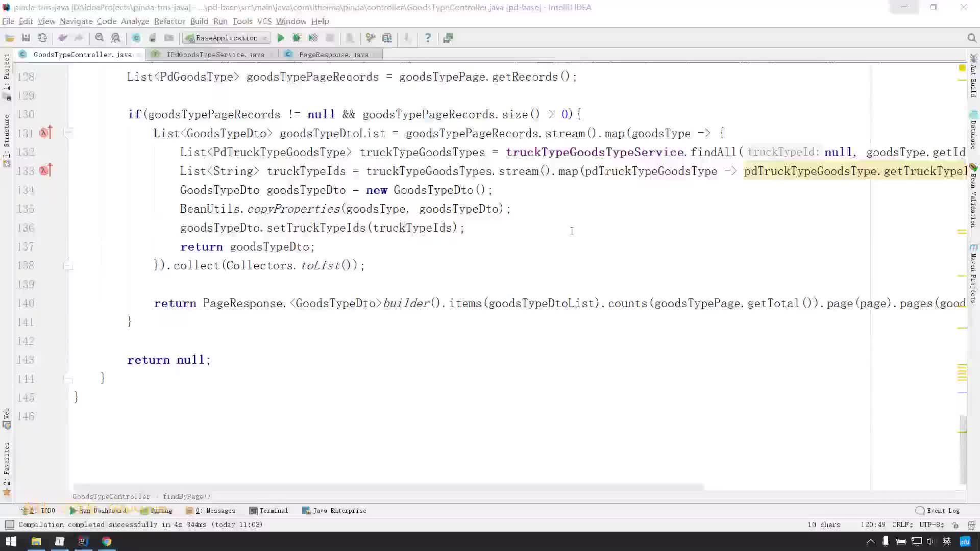Click the Replace toolbar icon
The image size is (980, 551).
(116, 38)
